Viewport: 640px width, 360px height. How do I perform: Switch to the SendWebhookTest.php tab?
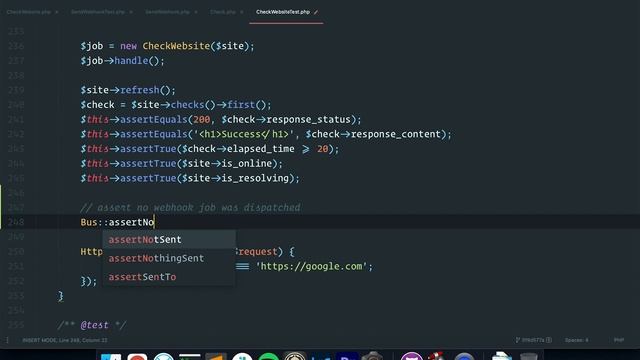tap(98, 12)
